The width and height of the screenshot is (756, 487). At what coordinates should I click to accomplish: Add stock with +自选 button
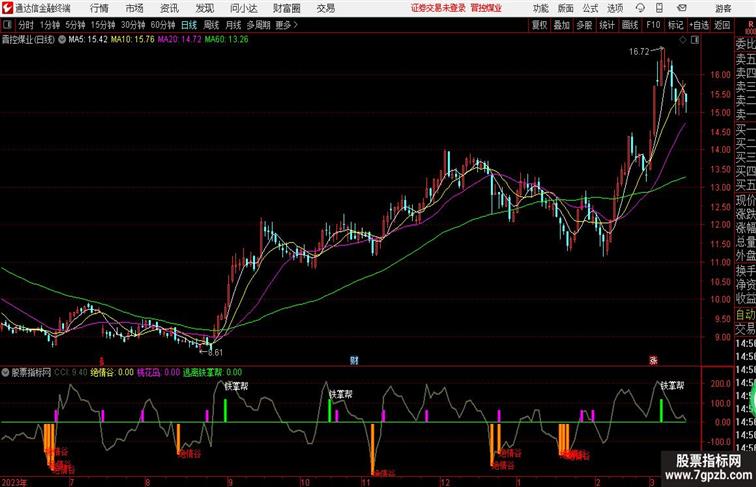[x=699, y=25]
